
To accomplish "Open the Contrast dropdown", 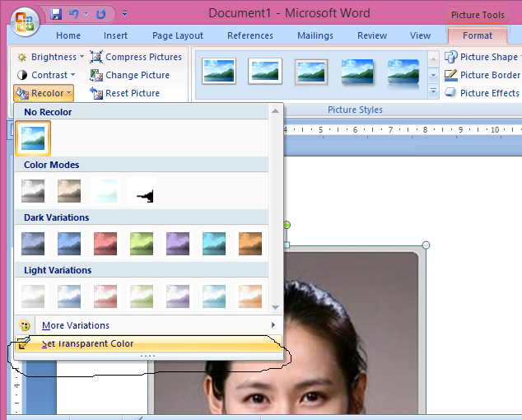I will tap(46, 75).
